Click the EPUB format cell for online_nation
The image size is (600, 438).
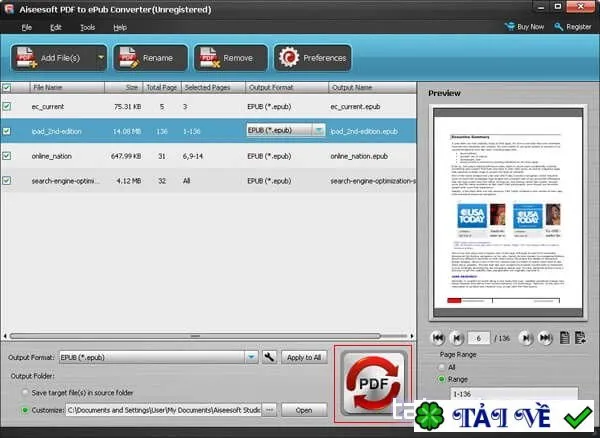tap(269, 156)
